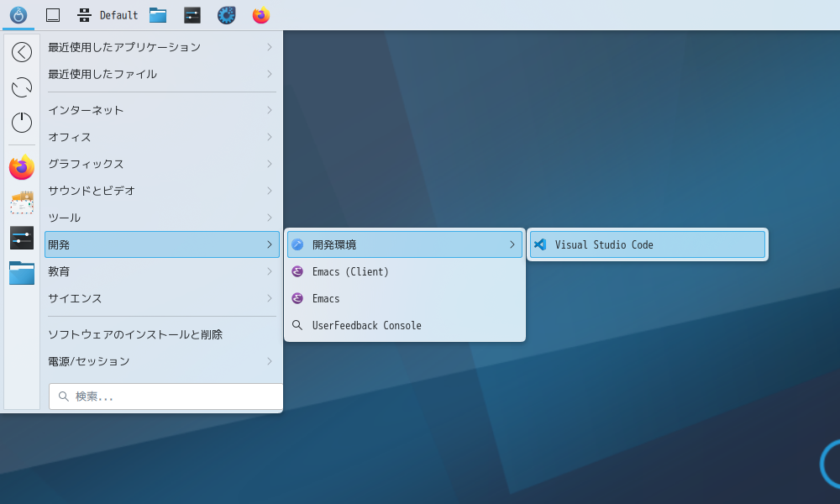Image resolution: width=840 pixels, height=504 pixels.
Task: Open the ツール category
Action: click(x=161, y=218)
